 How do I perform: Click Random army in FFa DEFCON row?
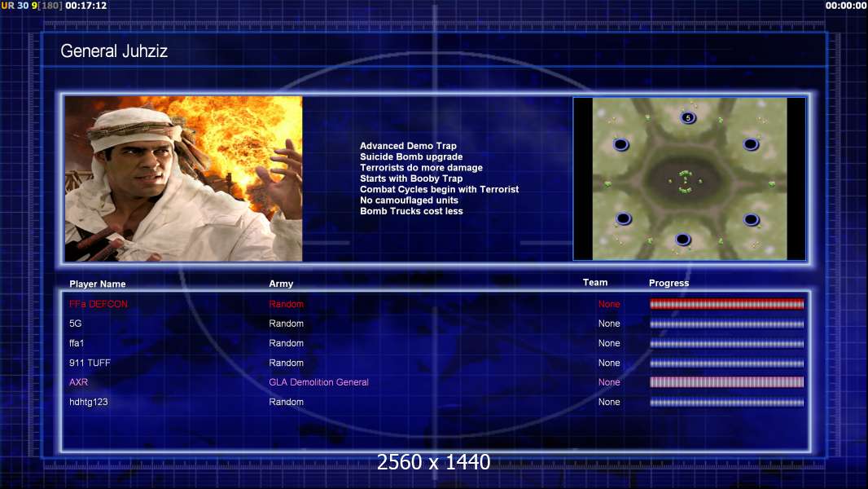click(x=286, y=304)
